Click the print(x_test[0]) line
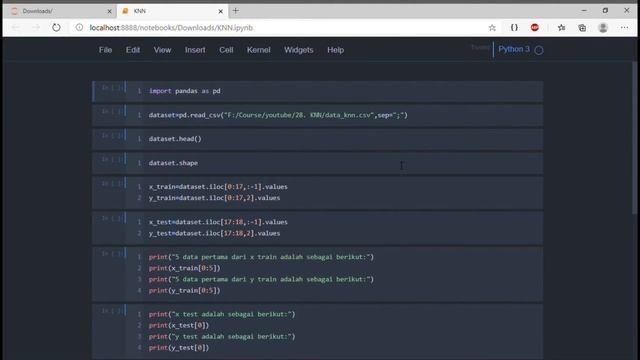The image size is (640, 360). 179,325
